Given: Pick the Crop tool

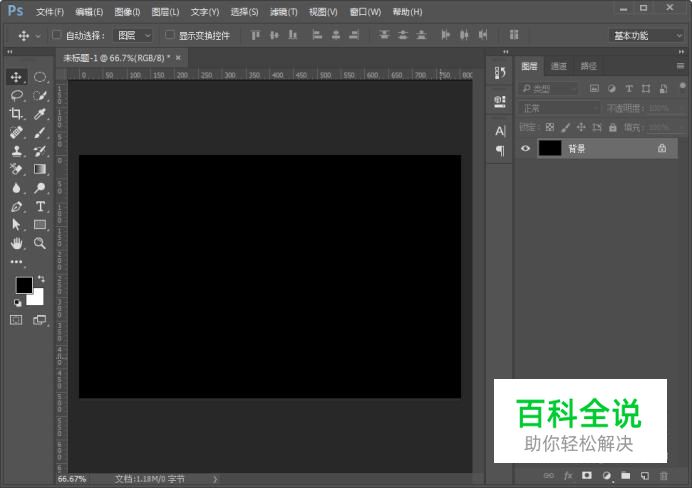Looking at the screenshot, I should tap(16, 114).
